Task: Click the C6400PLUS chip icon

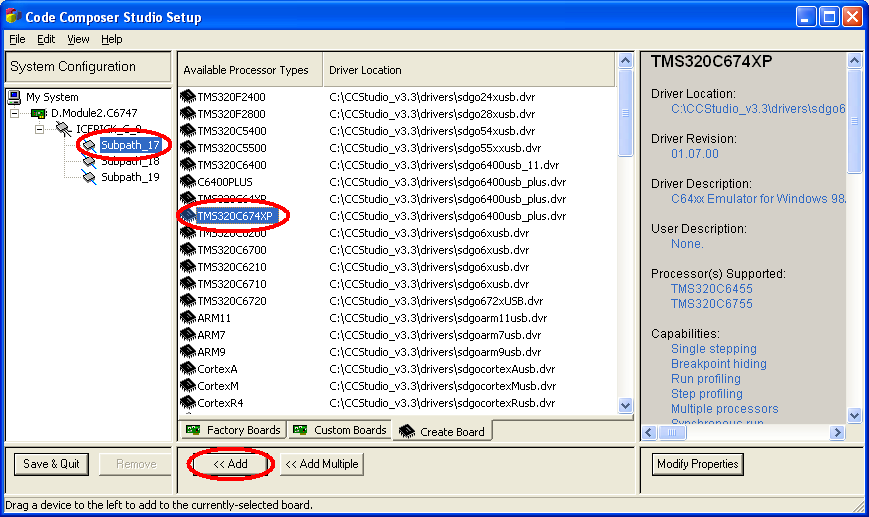Action: (188, 182)
